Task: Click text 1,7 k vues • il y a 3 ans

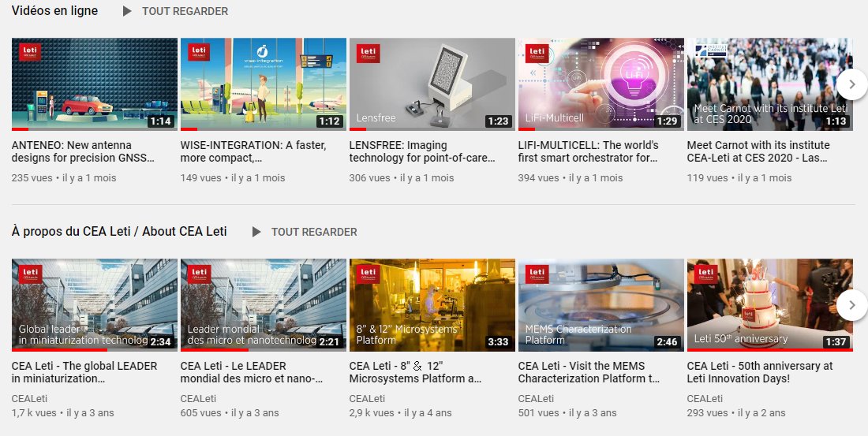Action: [62, 413]
